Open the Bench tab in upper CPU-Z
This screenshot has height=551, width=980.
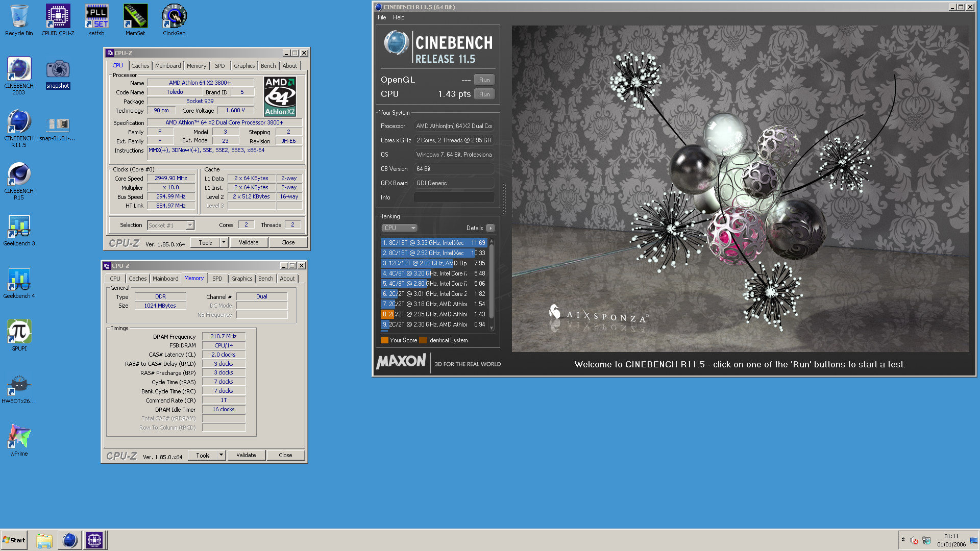tap(268, 66)
